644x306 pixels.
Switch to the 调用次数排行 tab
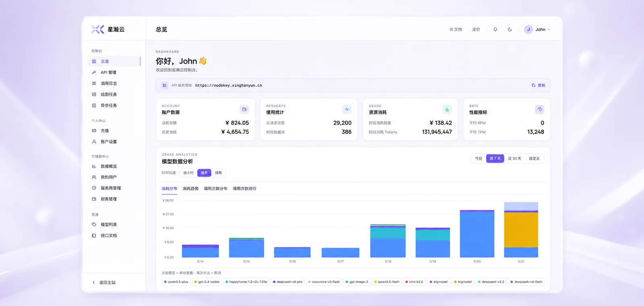tap(244, 188)
